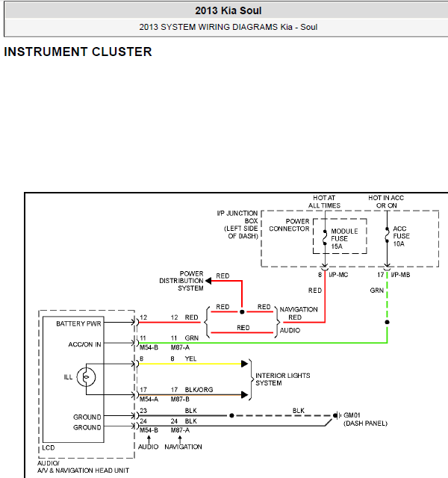Select the "GM01" ground point label
448x478 pixels.
tap(352, 415)
